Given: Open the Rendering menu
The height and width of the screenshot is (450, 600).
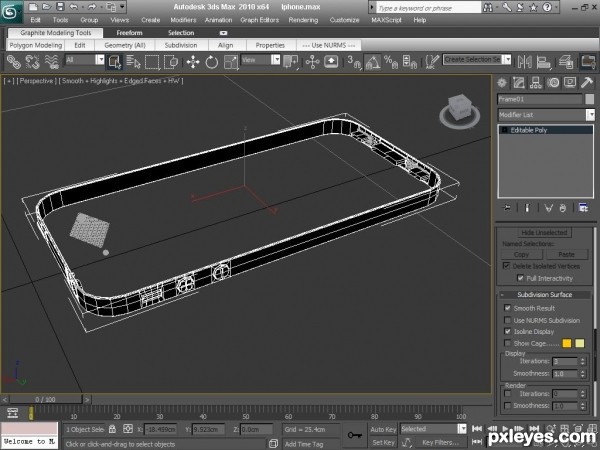Looking at the screenshot, I should [x=303, y=20].
